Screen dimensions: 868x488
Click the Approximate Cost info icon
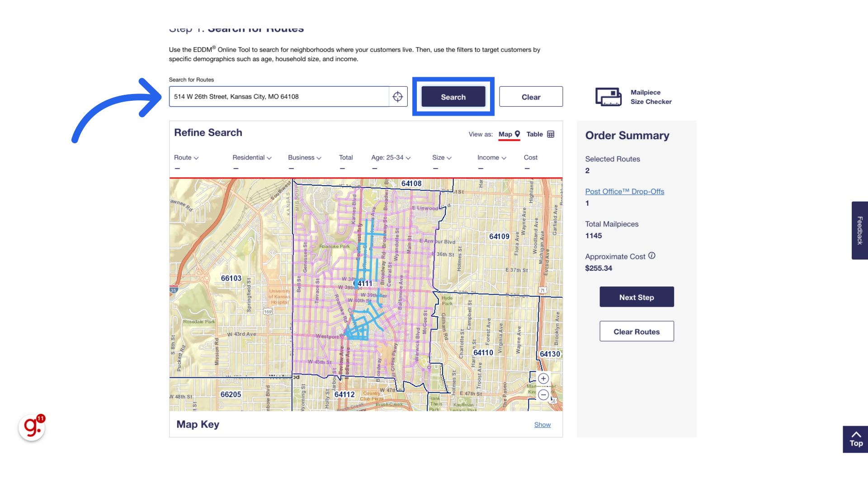point(651,256)
